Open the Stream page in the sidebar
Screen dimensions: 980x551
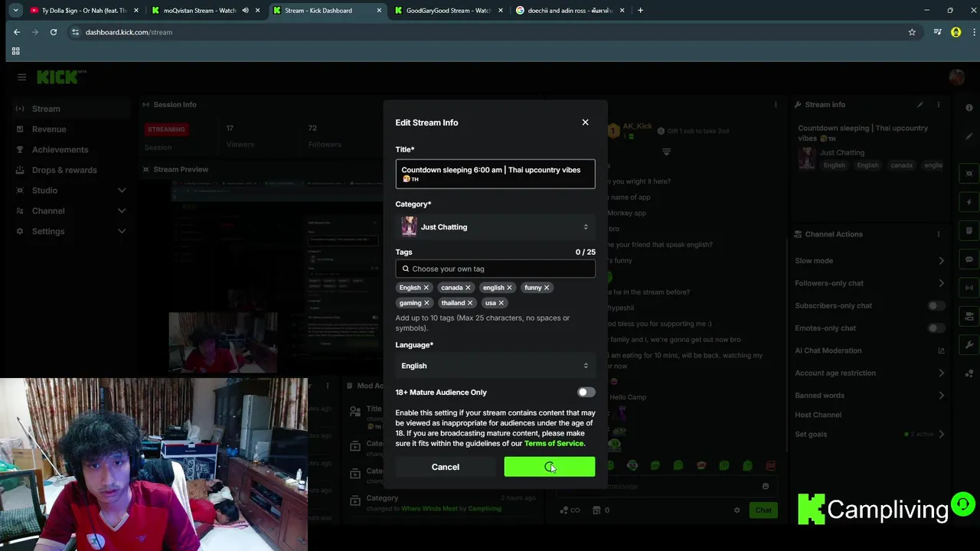pos(71,109)
